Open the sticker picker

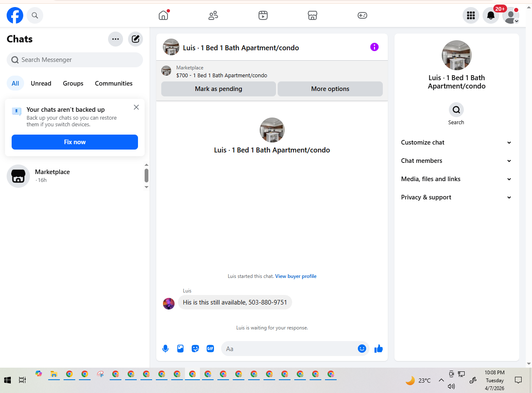click(195, 349)
